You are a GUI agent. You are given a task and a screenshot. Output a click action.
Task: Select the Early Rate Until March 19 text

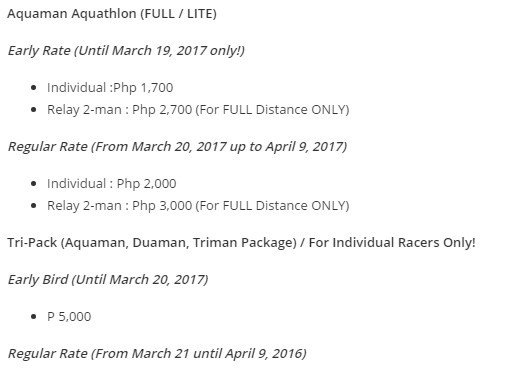pyautogui.click(x=126, y=51)
